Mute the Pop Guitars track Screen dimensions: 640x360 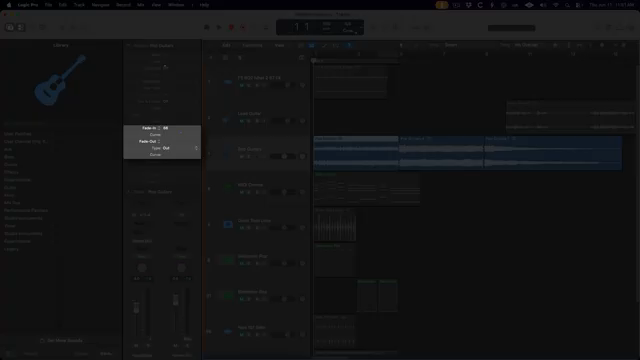point(242,156)
